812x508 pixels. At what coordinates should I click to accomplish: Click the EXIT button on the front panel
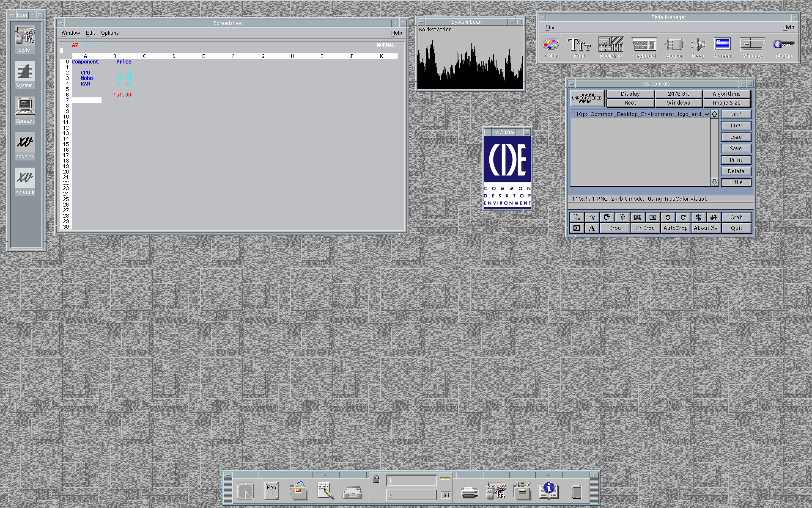click(x=445, y=495)
